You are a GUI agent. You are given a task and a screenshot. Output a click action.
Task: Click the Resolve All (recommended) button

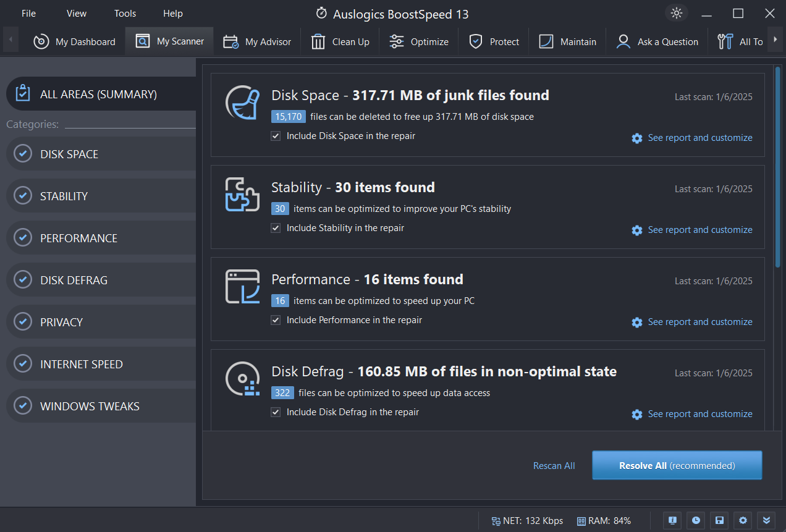pos(677,465)
